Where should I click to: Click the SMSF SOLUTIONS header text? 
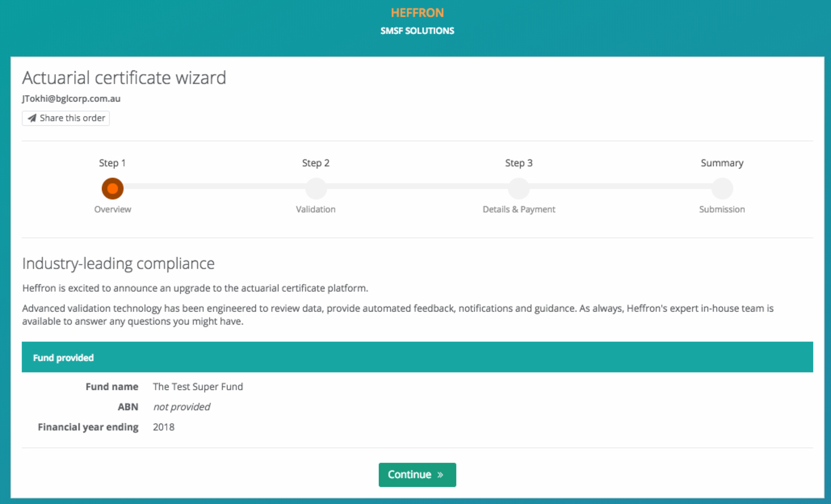coord(417,31)
